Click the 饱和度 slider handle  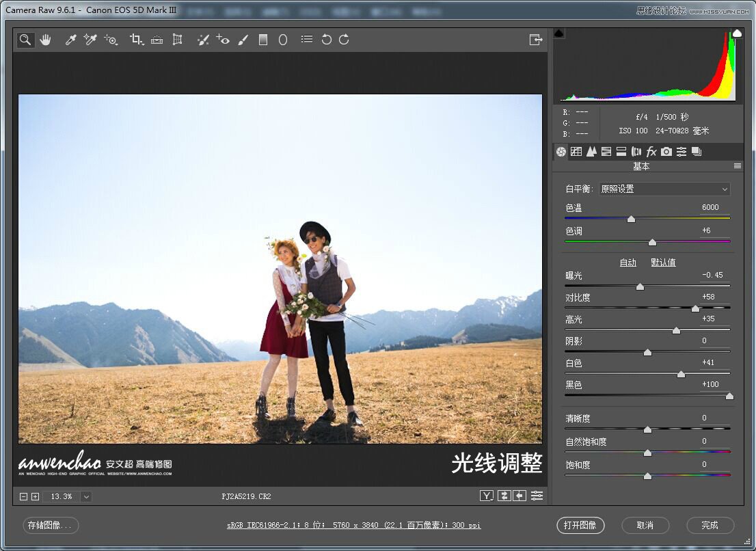[x=647, y=476]
